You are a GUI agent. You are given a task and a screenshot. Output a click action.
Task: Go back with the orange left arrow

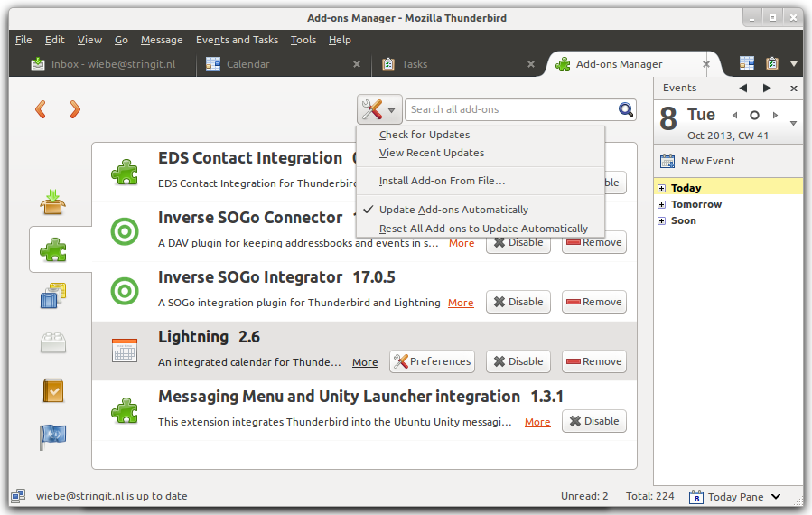click(40, 109)
